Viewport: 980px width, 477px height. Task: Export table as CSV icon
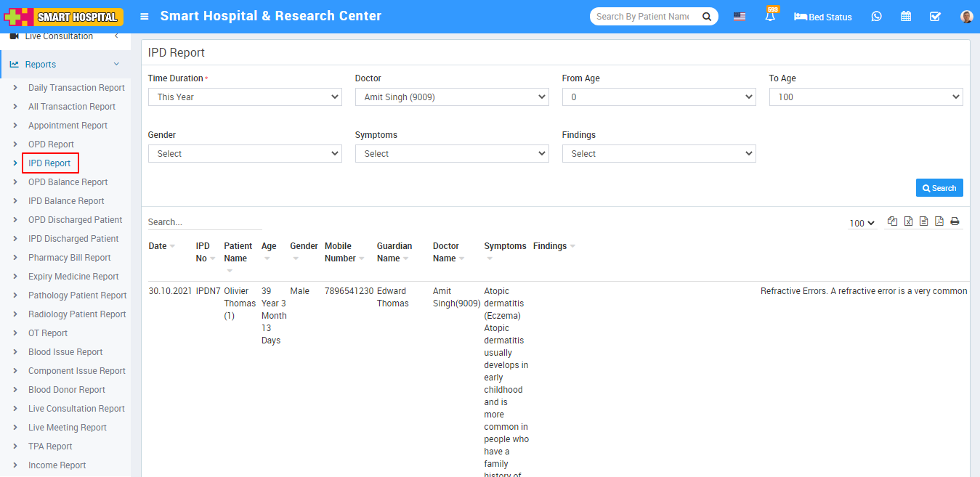point(923,221)
